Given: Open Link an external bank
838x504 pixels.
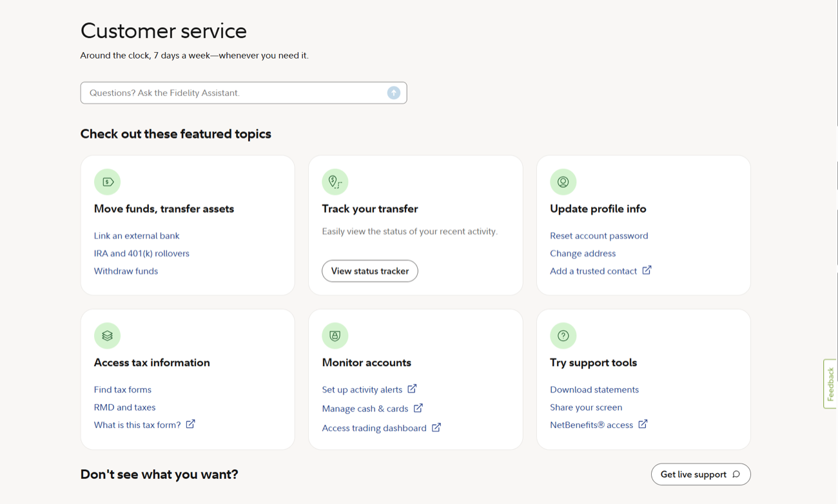Looking at the screenshot, I should point(137,236).
